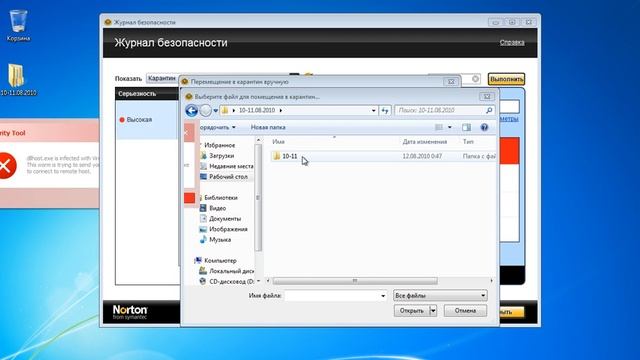Screen dimensions: 640x360
Task: Select the Высокая severity row
Action: (148, 120)
